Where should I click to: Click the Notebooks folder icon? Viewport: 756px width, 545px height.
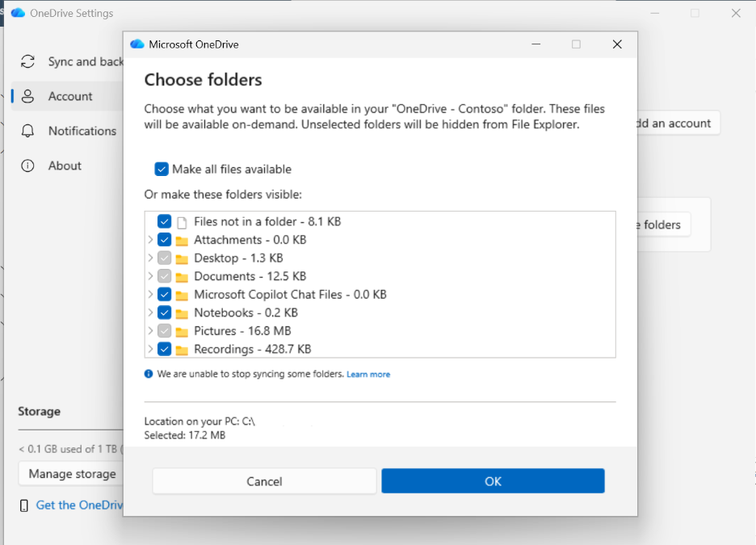click(x=182, y=313)
